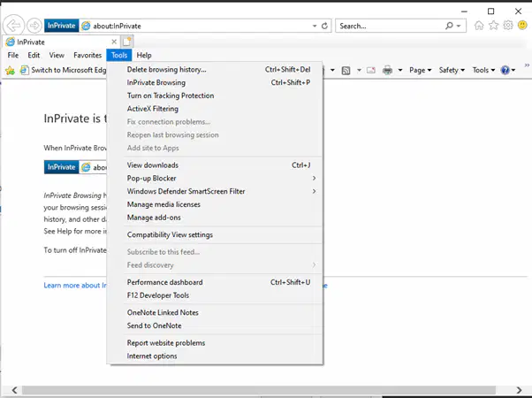532x398 pixels.
Task: Open Internet options
Action: click(x=215, y=356)
